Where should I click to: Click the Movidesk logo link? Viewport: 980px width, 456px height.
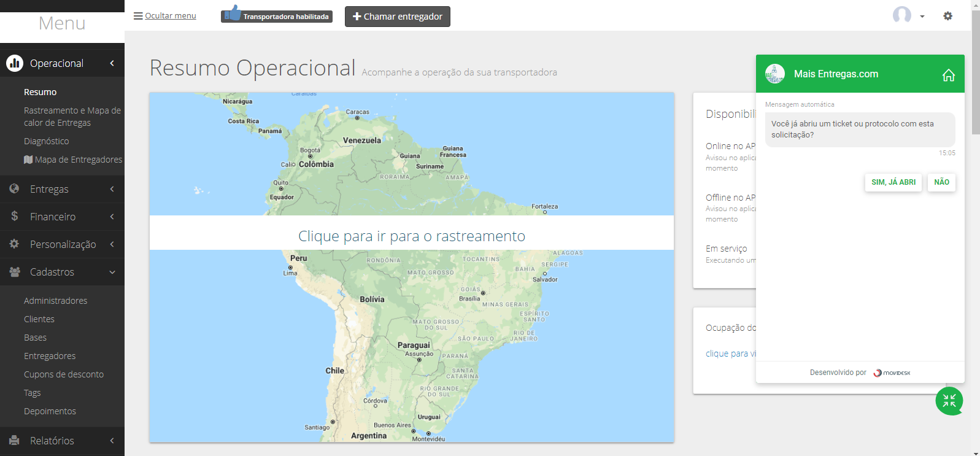click(892, 373)
